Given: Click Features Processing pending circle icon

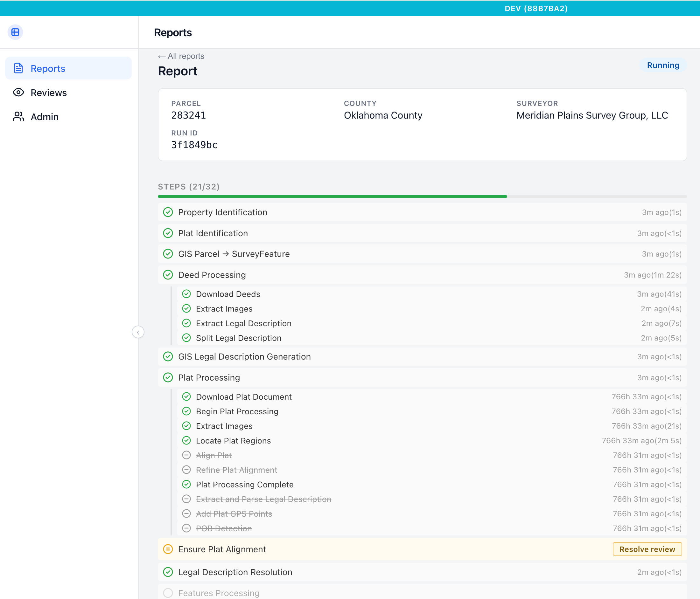Looking at the screenshot, I should click(x=168, y=593).
